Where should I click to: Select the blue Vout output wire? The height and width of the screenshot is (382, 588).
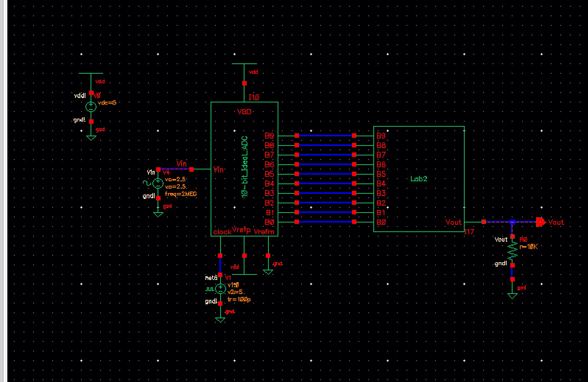click(510, 222)
